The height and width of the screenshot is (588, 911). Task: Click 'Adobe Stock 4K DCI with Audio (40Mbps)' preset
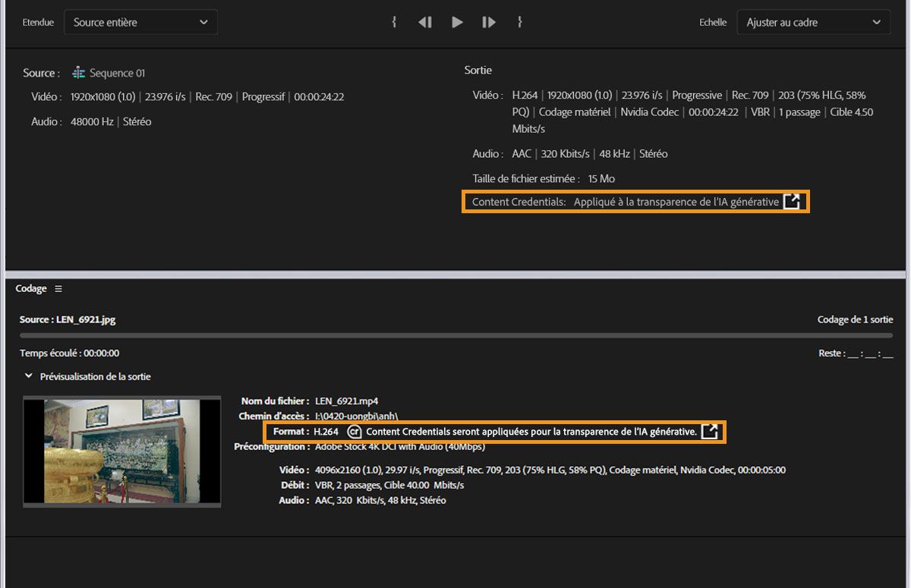click(x=400, y=447)
